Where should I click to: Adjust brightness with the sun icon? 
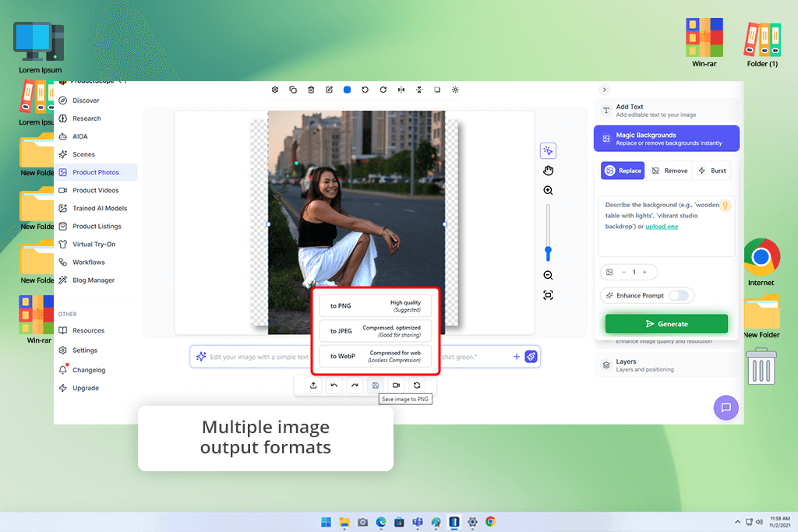point(455,90)
